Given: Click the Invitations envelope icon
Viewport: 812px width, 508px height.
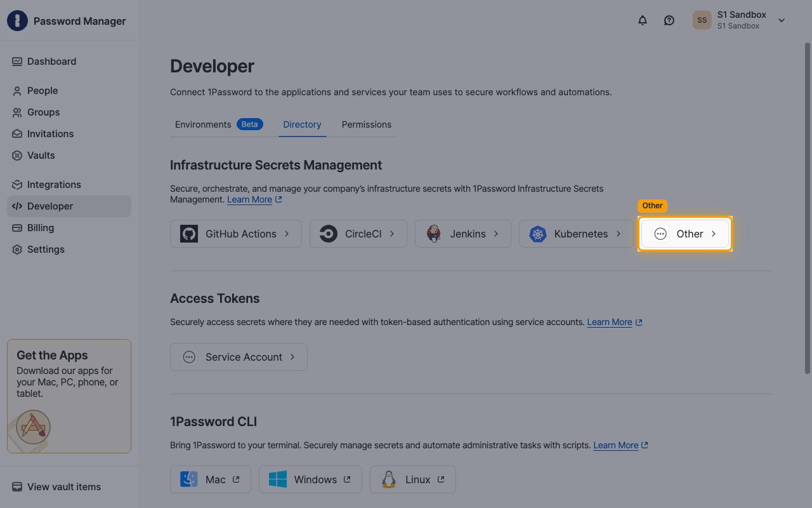Looking at the screenshot, I should [17, 134].
